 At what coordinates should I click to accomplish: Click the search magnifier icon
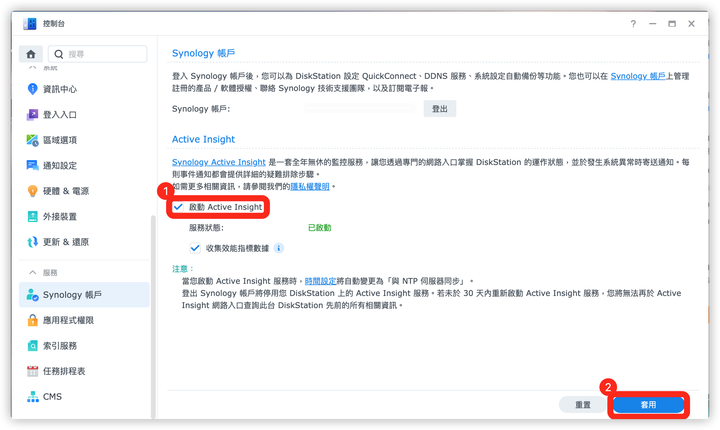tap(59, 54)
